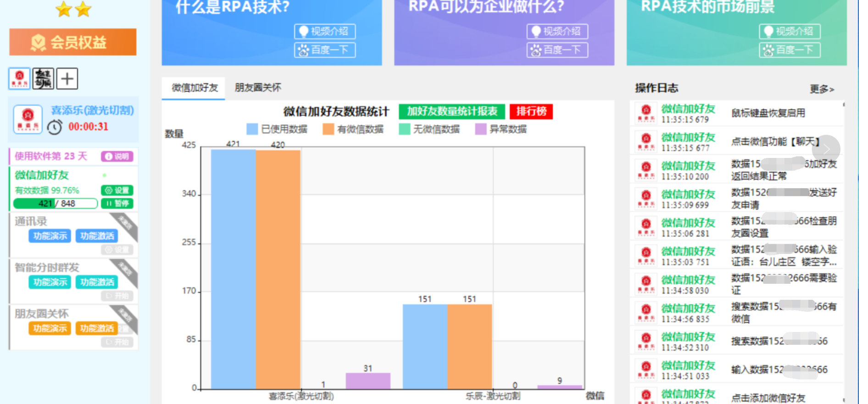
Task: Select the first red account avatar icon
Action: 19,79
